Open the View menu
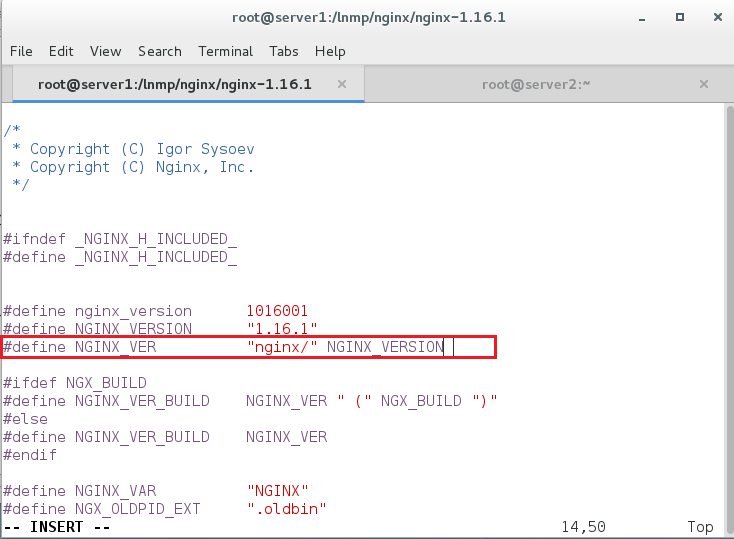Image resolution: width=734 pixels, height=539 pixels. pyautogui.click(x=105, y=51)
